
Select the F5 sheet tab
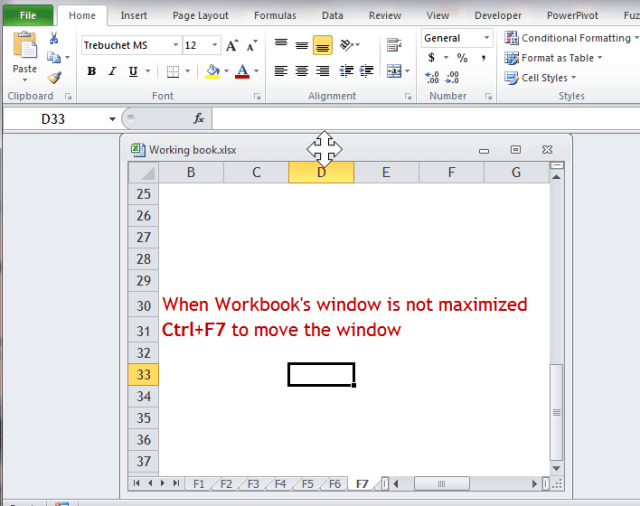point(308,484)
